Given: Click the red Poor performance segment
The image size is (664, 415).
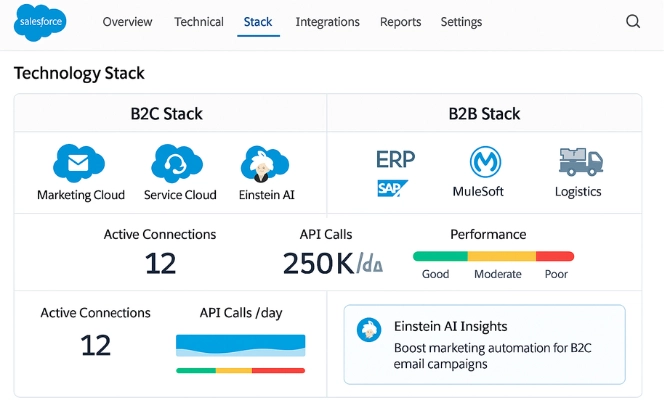Looking at the screenshot, I should (555, 256).
